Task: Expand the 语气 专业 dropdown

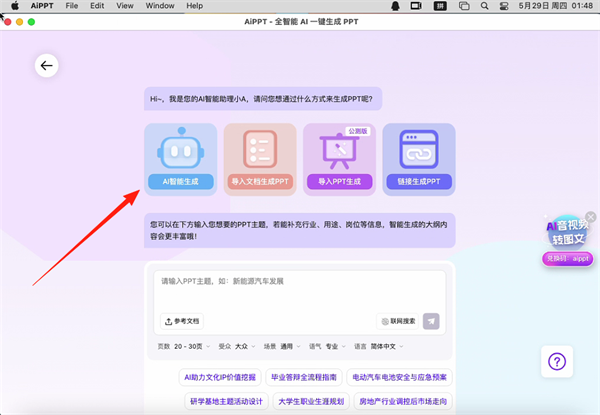Action: 327,347
